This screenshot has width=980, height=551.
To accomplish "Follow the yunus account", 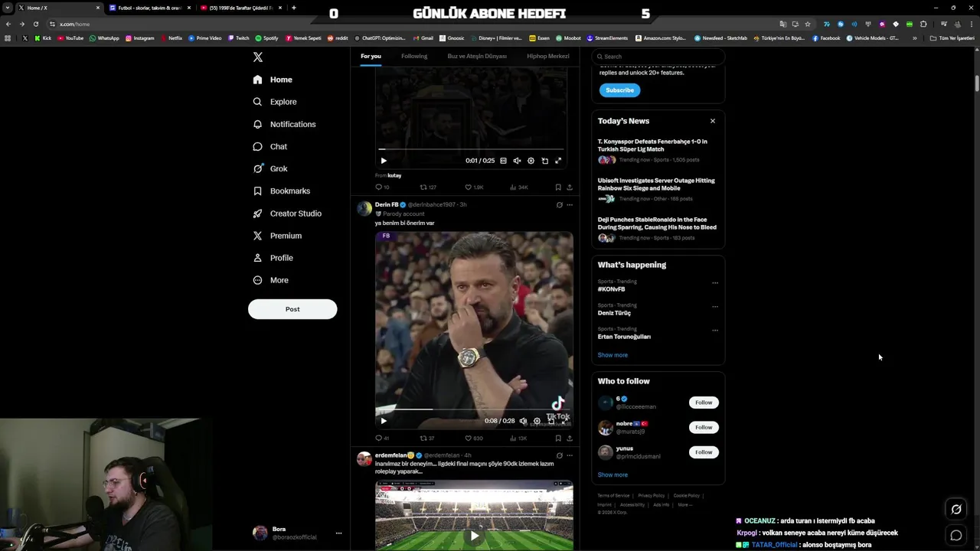I will coord(704,452).
